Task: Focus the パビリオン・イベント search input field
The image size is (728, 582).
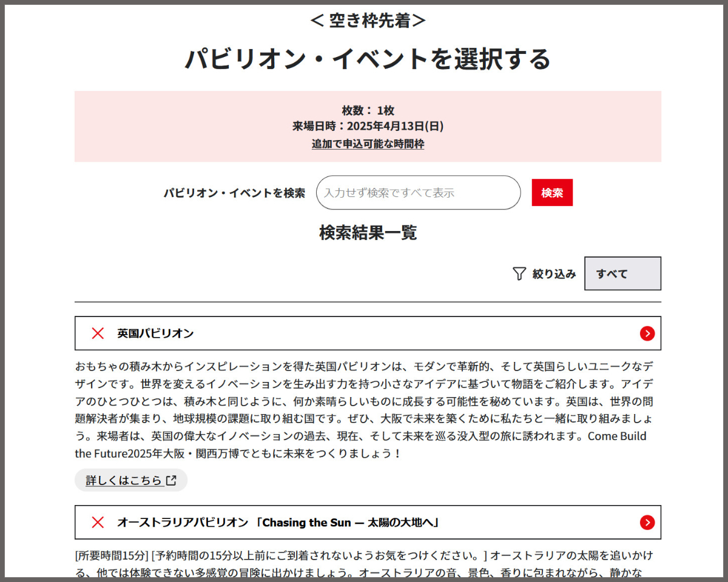Action: click(418, 193)
